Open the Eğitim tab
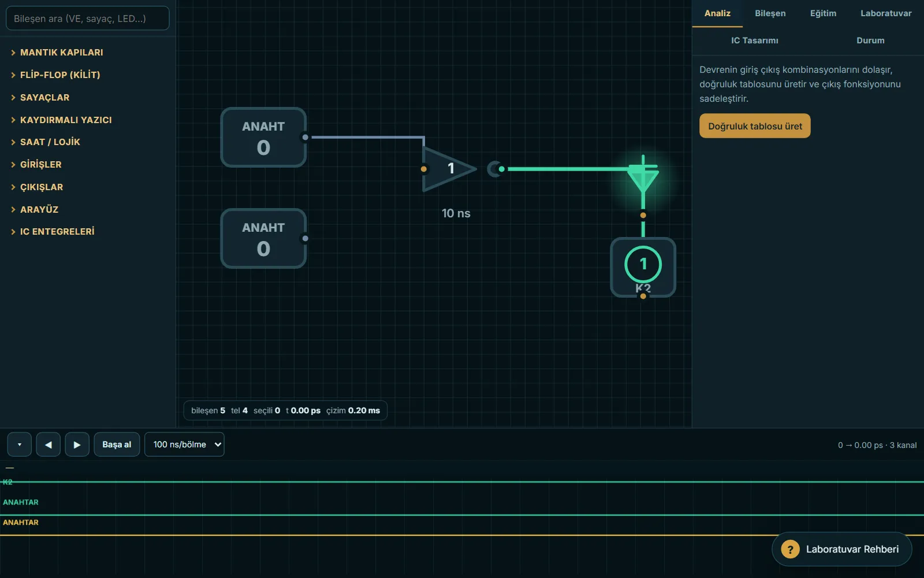 coord(823,13)
